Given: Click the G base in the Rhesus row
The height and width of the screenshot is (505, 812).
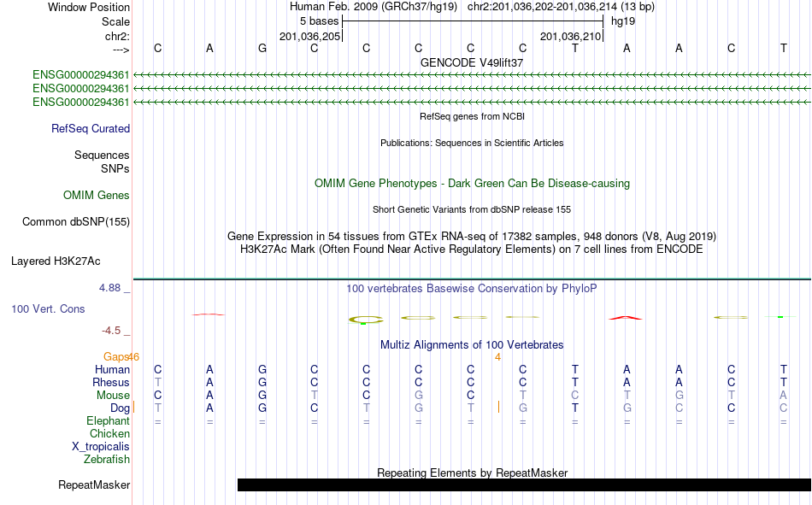Looking at the screenshot, I should tap(262, 383).
